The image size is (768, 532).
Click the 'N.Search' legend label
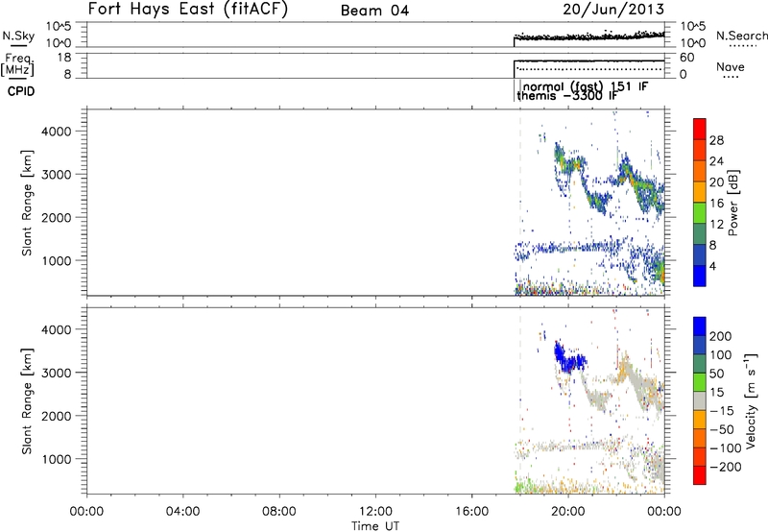742,36
